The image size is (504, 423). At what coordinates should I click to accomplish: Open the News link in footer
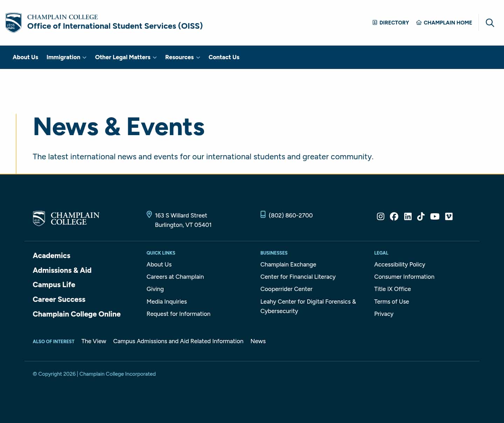click(x=258, y=341)
